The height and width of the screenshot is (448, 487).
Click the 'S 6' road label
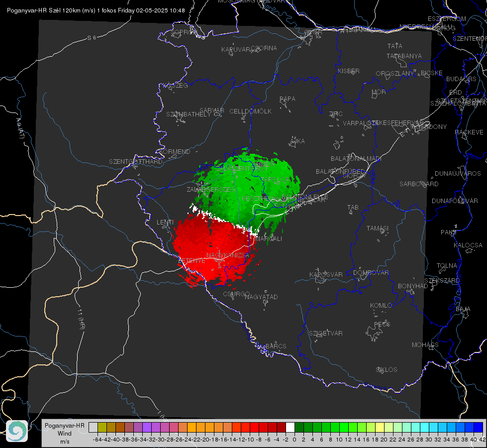pos(92,38)
